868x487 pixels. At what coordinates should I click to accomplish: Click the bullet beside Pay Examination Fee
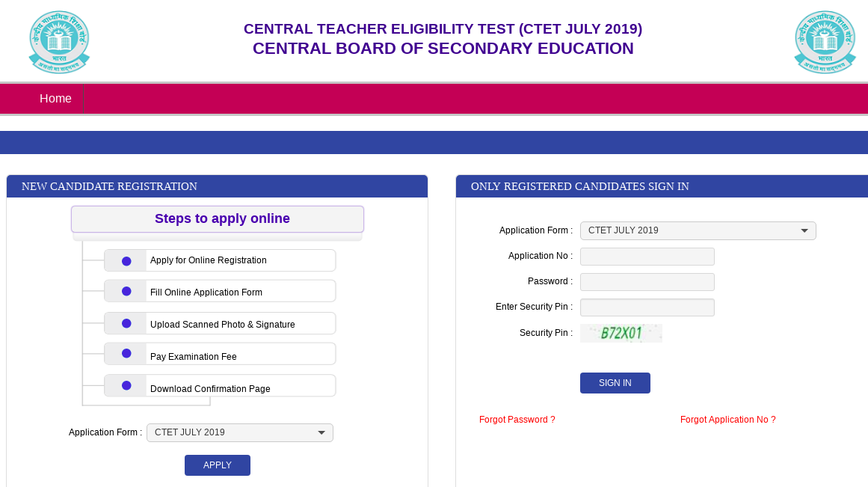click(126, 353)
